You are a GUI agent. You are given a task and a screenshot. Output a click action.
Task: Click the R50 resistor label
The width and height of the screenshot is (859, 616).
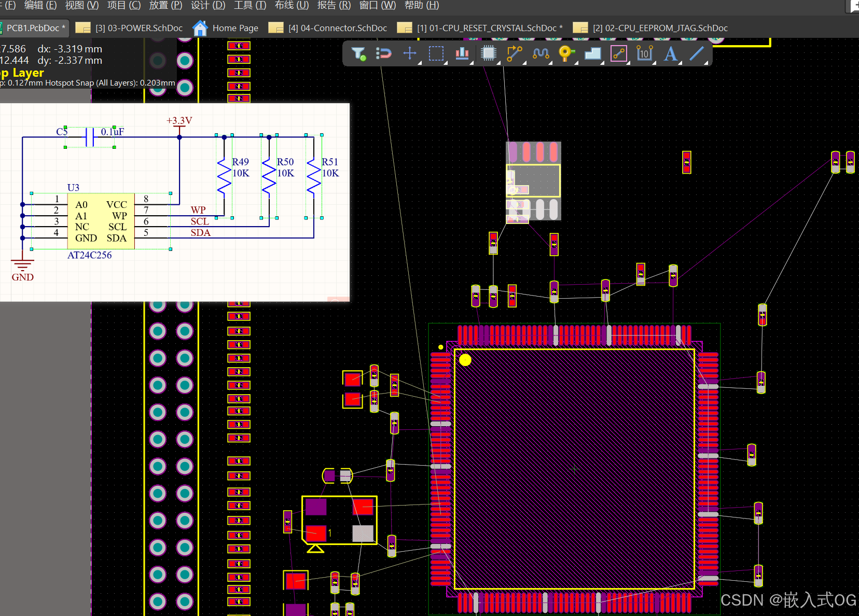tap(285, 162)
